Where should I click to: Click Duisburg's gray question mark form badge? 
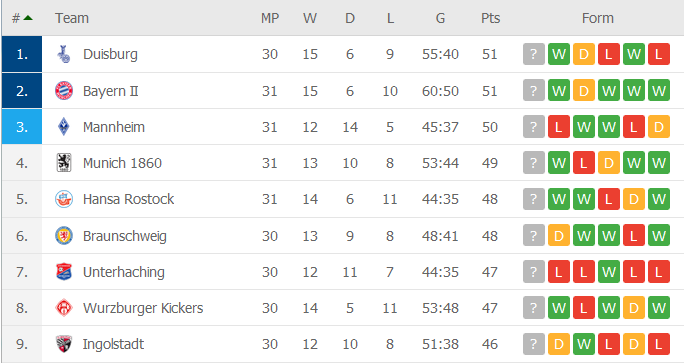coord(534,54)
